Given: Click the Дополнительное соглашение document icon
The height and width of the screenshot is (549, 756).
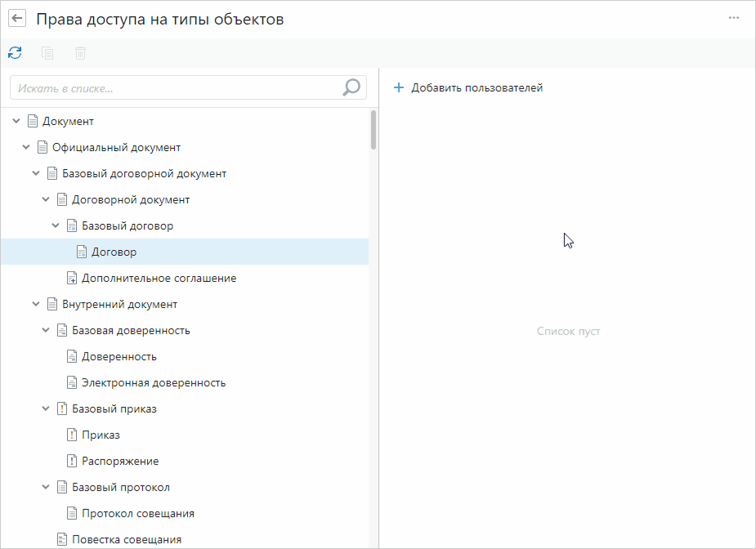Looking at the screenshot, I should tap(71, 278).
